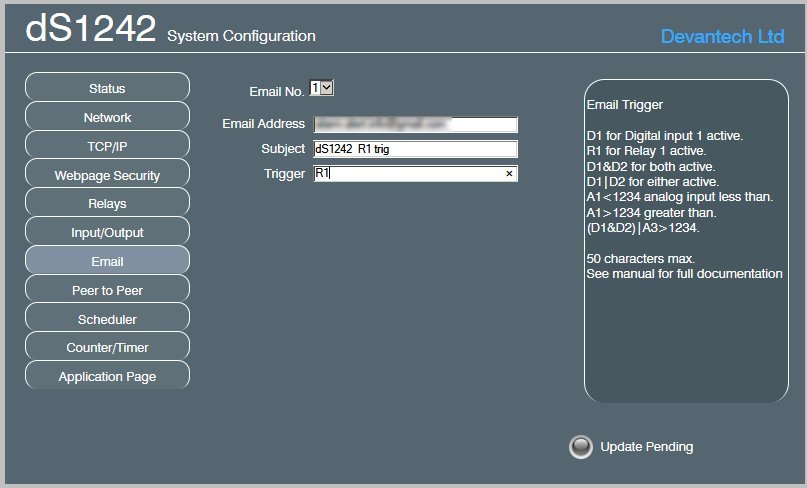Click the 'System Configuration' subtitle
The height and width of the screenshot is (488, 807).
pos(241,36)
